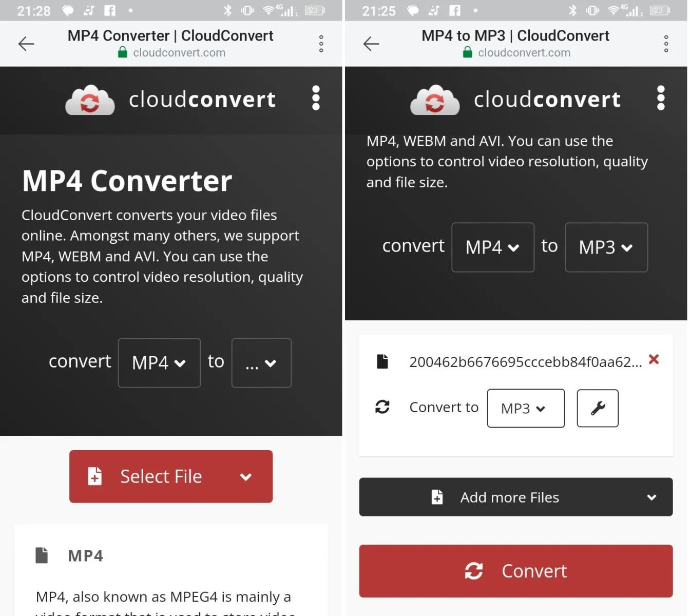Click the truncated filename of the uploaded file
The height and width of the screenshot is (616, 690).
click(x=525, y=361)
